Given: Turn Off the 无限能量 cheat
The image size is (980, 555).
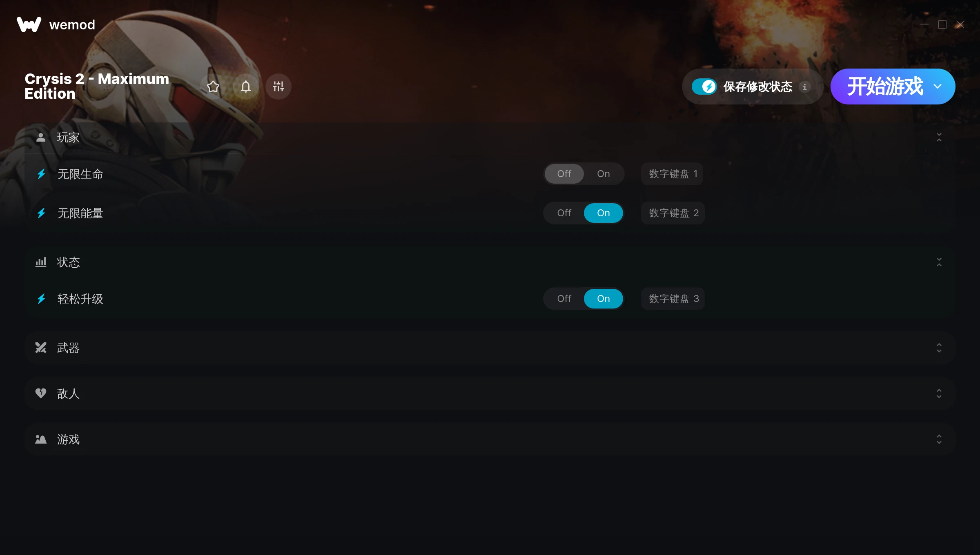Looking at the screenshot, I should pos(564,213).
